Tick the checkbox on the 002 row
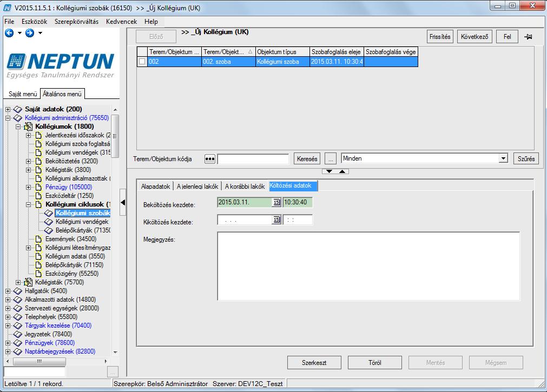 pyautogui.click(x=142, y=62)
